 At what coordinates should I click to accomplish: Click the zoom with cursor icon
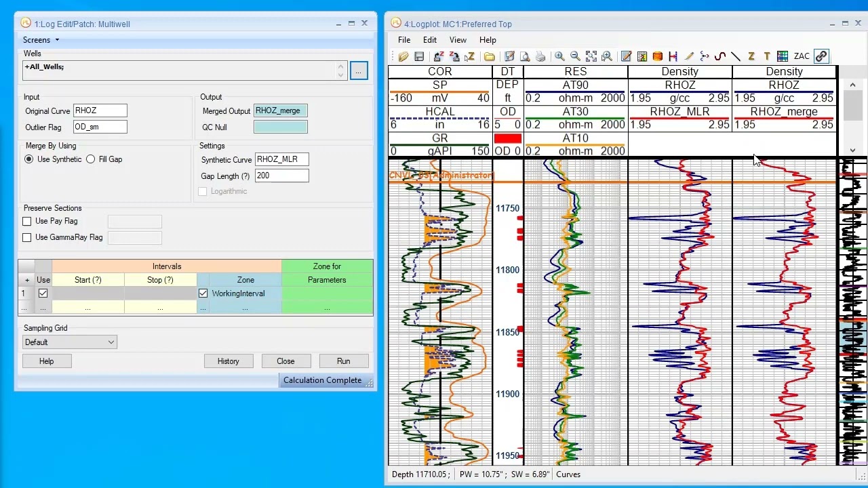(607, 56)
